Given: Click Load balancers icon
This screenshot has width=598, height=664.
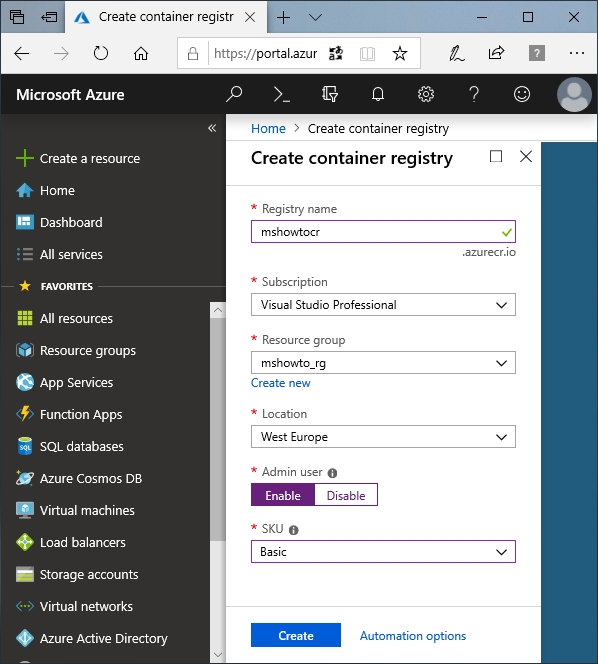Looking at the screenshot, I should point(25,542).
